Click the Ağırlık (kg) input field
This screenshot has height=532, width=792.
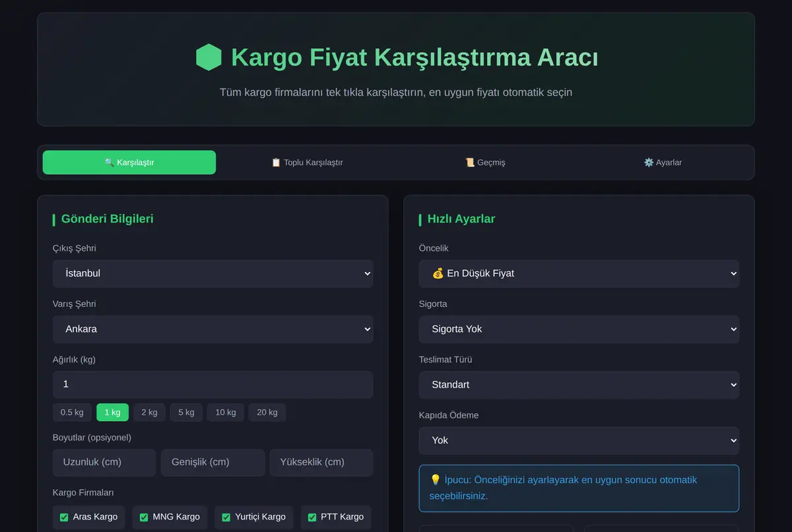pyautogui.click(x=213, y=384)
